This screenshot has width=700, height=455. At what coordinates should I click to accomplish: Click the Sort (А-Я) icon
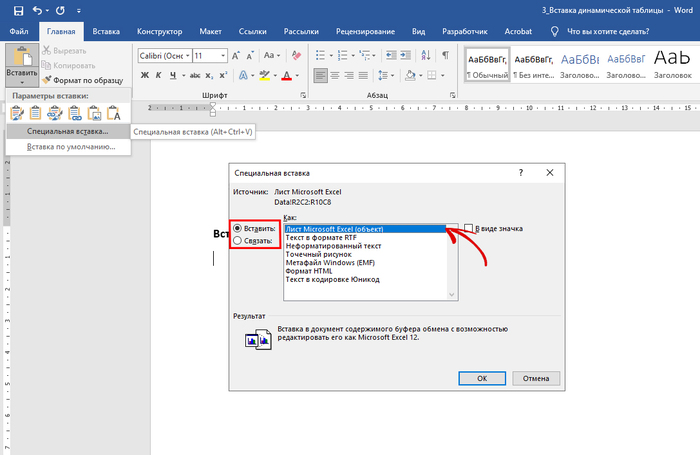click(x=426, y=55)
